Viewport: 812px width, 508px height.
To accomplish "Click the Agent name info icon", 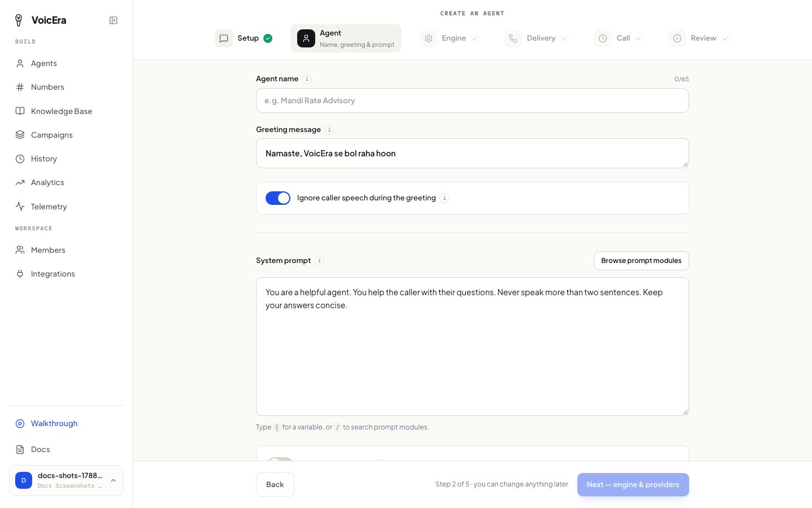I will (x=307, y=79).
